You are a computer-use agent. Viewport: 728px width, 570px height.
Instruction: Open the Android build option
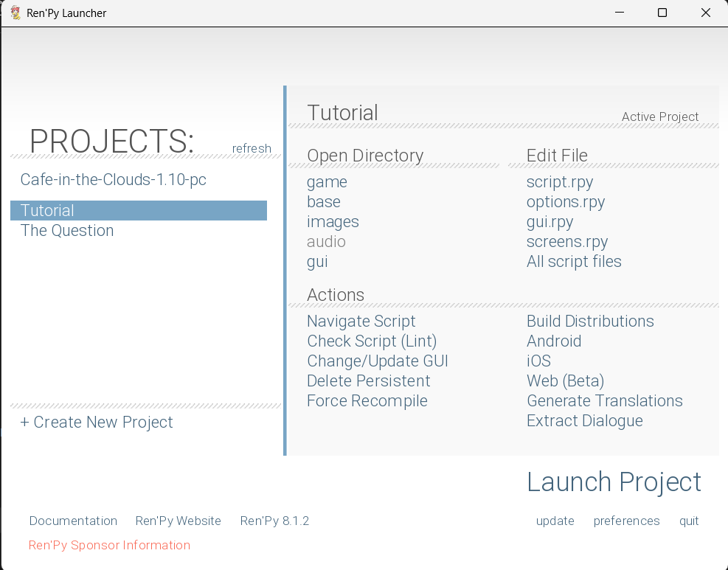554,341
